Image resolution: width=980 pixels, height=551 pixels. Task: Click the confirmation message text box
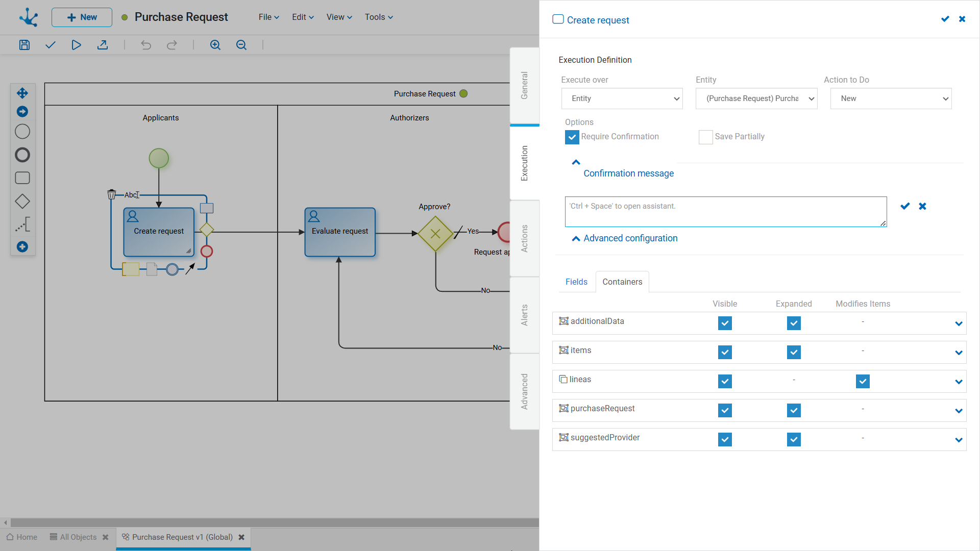(x=725, y=211)
